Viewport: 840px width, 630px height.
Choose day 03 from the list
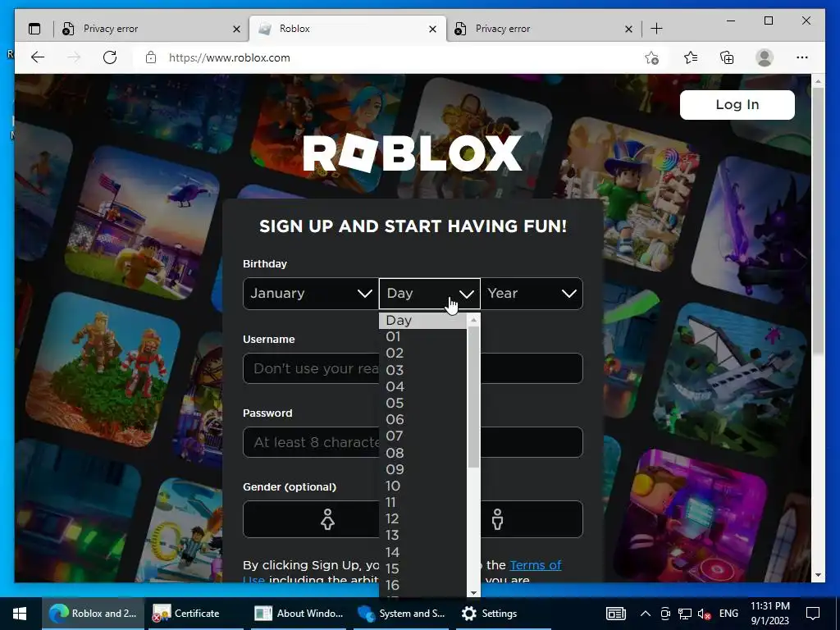(423, 370)
